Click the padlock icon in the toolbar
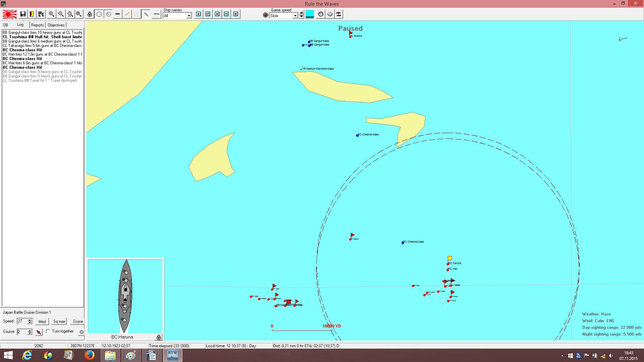Screen dimensions: 644x362 [x=90, y=14]
